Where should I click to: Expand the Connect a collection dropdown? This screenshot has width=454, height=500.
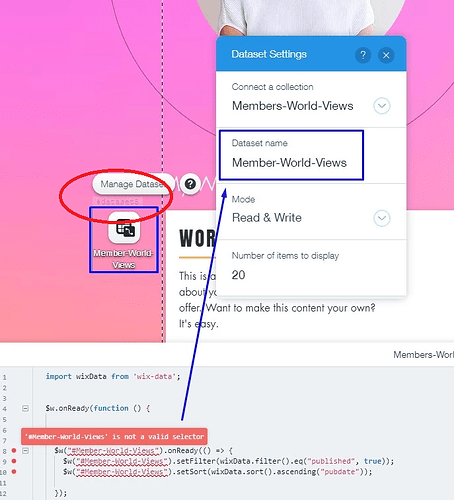(382, 106)
